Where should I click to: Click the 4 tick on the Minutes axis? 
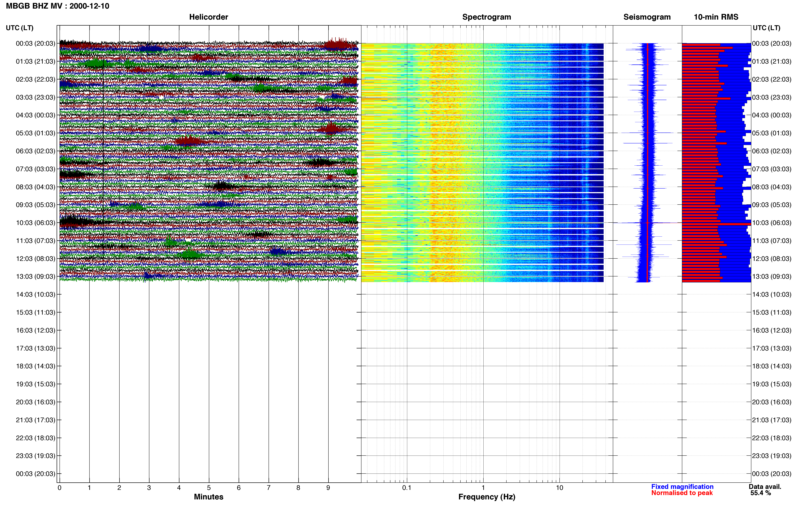tap(179, 487)
